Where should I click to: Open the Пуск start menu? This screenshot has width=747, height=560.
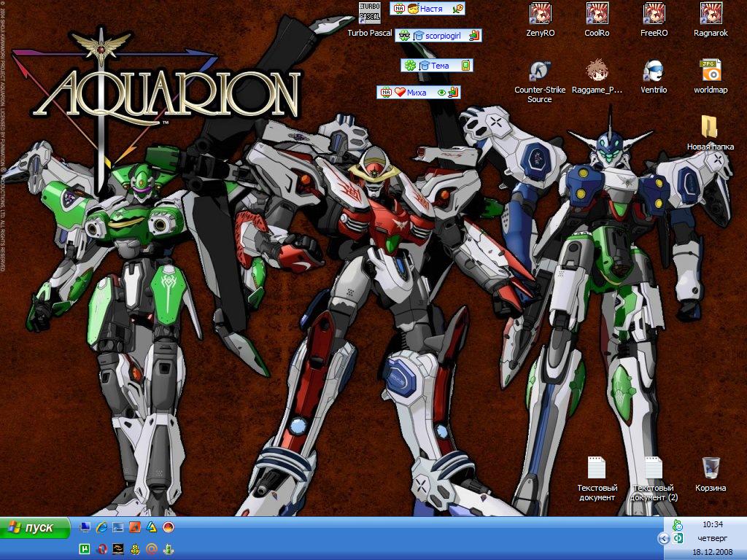35,528
